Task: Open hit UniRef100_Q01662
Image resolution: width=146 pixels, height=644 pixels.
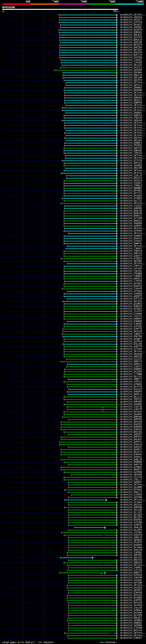Action: pos(131,196)
